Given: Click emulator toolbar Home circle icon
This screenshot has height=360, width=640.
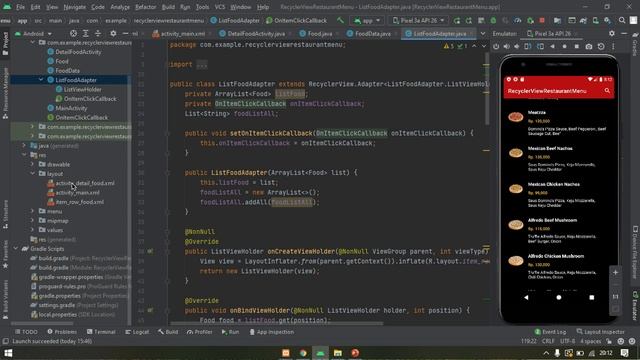Looking at the screenshot, I should (x=564, y=47).
